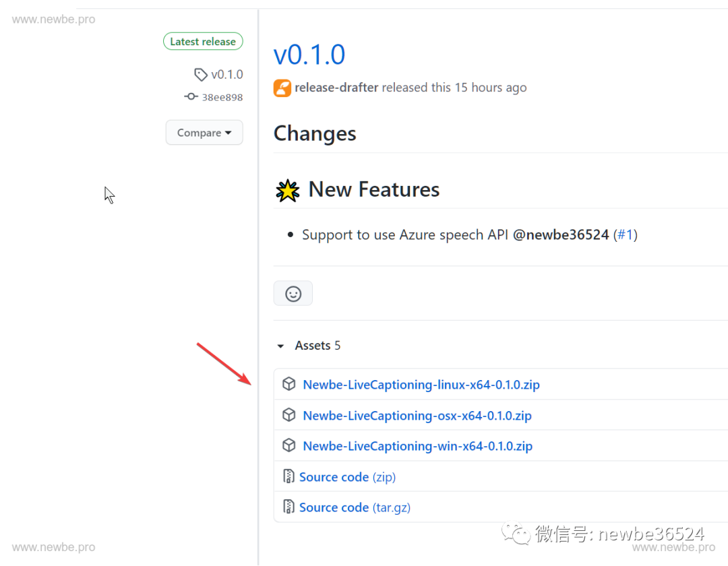Click the New Features heading text

click(373, 190)
